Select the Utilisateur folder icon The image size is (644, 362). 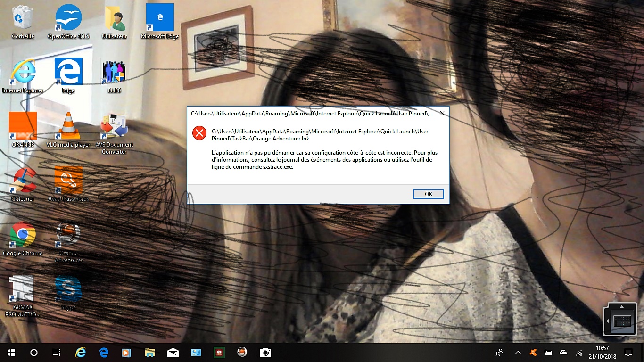click(x=114, y=22)
